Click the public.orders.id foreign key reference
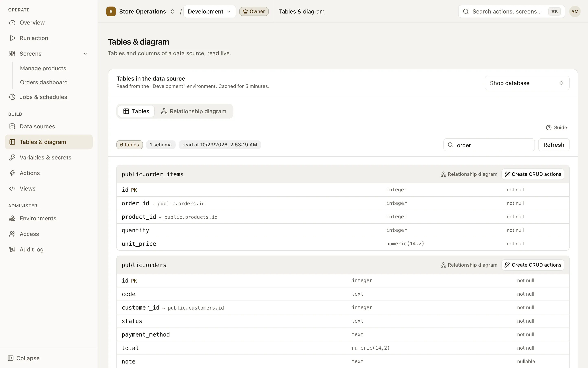588x368 pixels. (181, 204)
